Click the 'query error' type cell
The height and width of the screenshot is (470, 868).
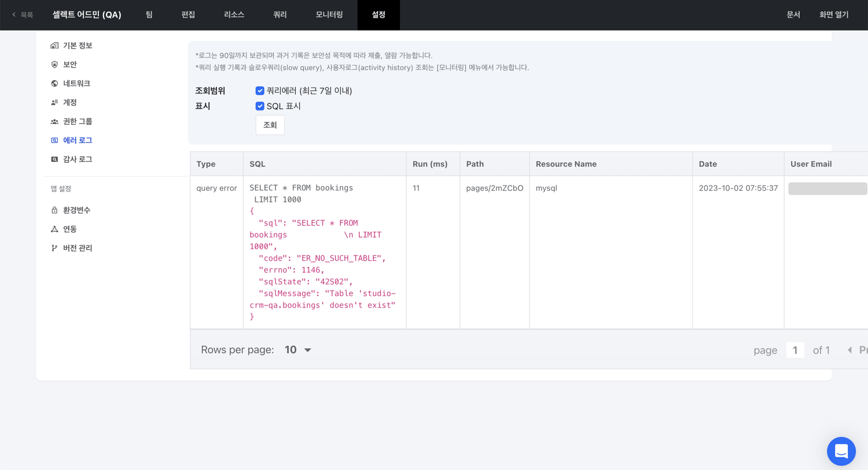coord(216,188)
